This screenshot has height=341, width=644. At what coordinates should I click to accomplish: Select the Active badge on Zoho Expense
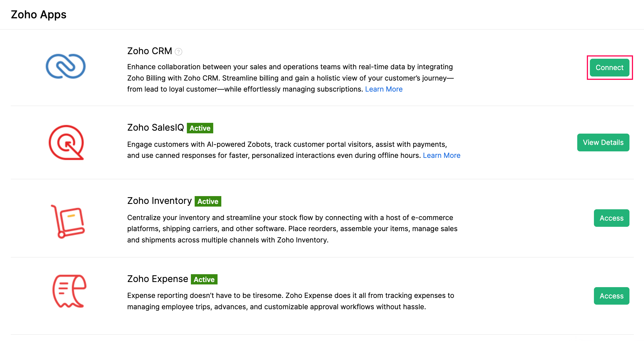(x=204, y=279)
